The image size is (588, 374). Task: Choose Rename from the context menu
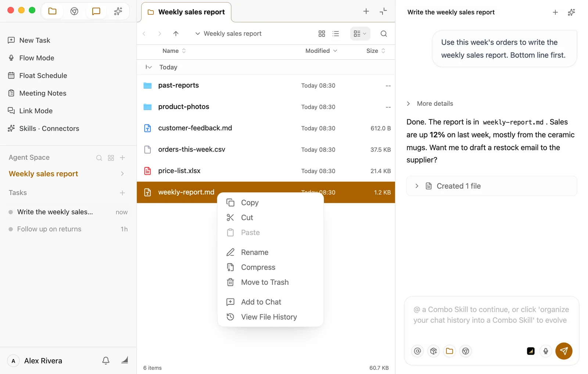click(270, 252)
